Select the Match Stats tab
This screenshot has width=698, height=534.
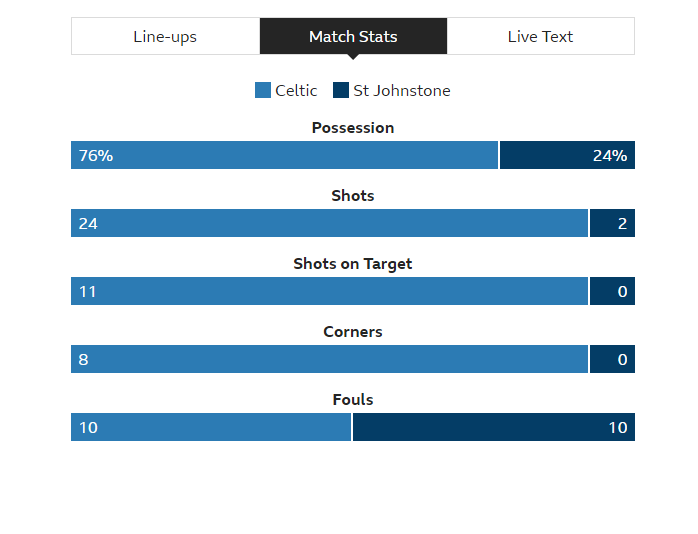353,36
